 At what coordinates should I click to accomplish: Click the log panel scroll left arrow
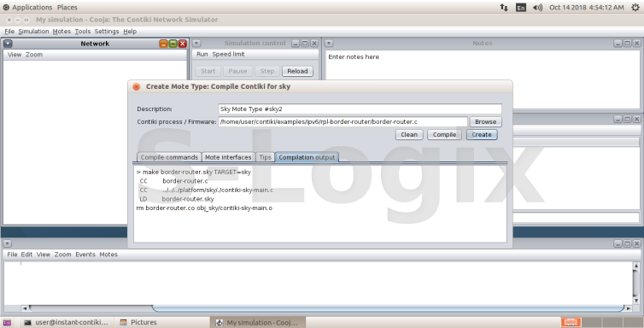point(25,308)
